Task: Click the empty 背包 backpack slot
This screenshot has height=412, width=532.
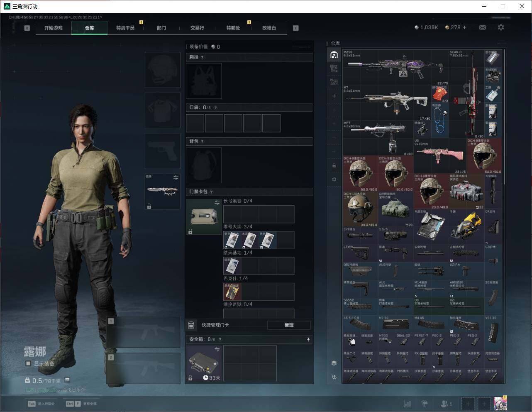Action: pos(204,165)
